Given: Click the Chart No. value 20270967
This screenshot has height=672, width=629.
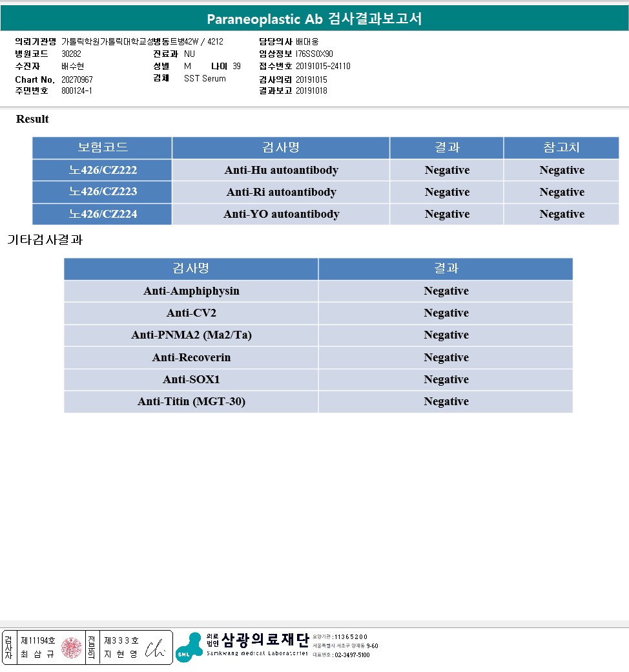Looking at the screenshot, I should click(x=77, y=79).
